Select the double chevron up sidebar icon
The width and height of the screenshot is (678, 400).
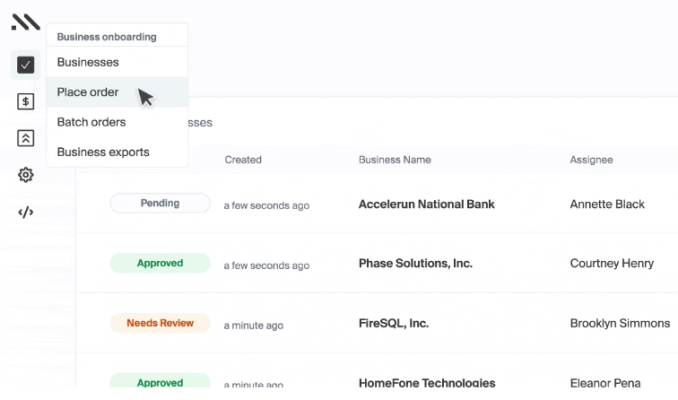(x=26, y=138)
